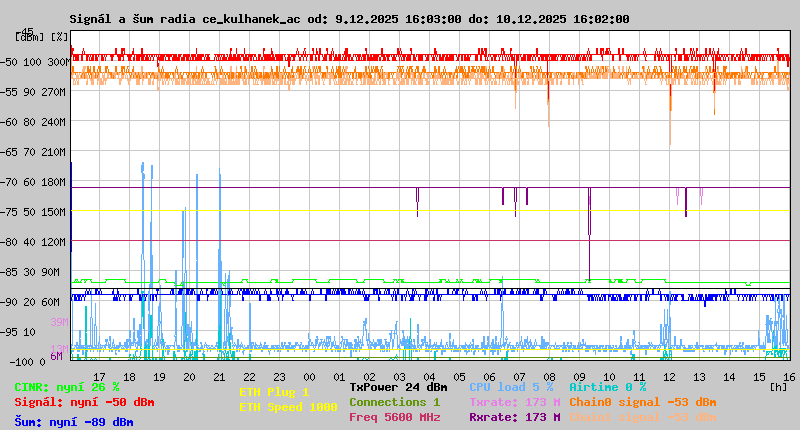The width and height of the screenshot is (800, 430).
Task: Click the '[h]' time axis unit label
Action: pos(778,387)
